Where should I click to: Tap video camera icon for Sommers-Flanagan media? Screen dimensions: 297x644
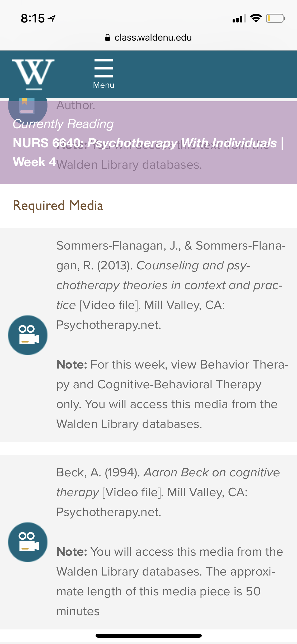coord(28,335)
